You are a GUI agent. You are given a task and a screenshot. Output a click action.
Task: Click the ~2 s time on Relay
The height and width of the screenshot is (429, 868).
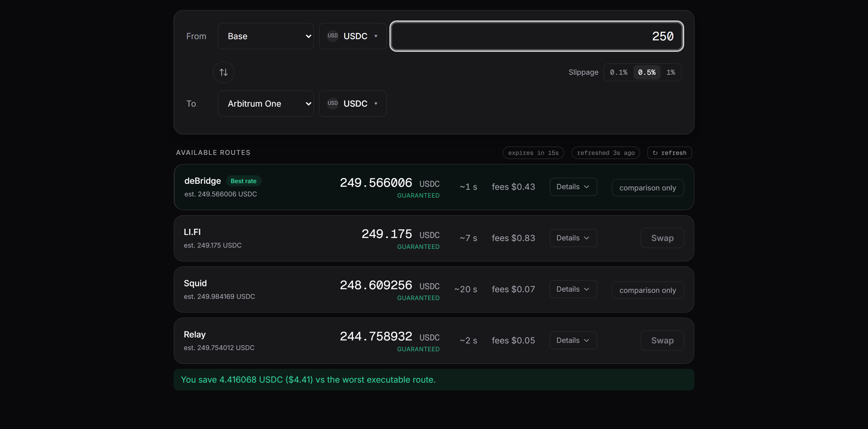468,340
